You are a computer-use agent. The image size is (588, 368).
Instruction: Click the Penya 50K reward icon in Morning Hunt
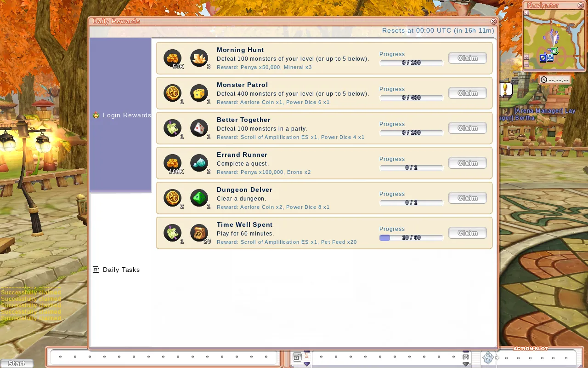pos(173,58)
